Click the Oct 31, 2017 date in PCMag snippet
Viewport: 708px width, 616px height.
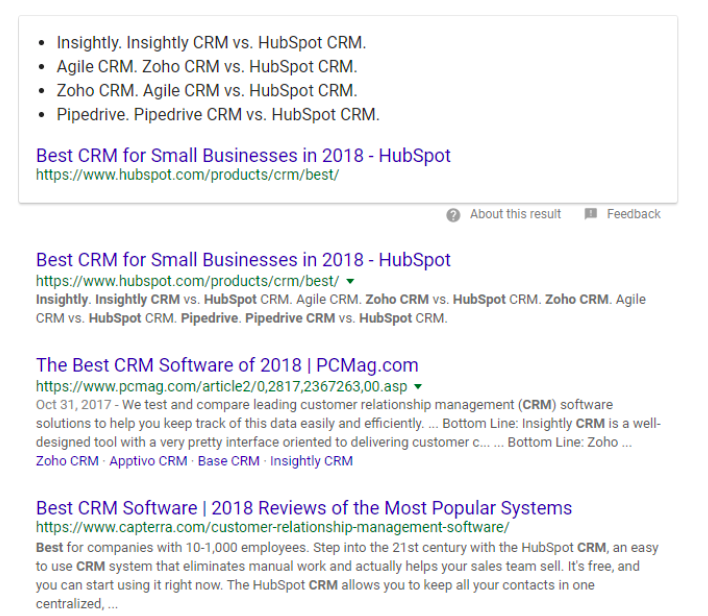(73, 405)
